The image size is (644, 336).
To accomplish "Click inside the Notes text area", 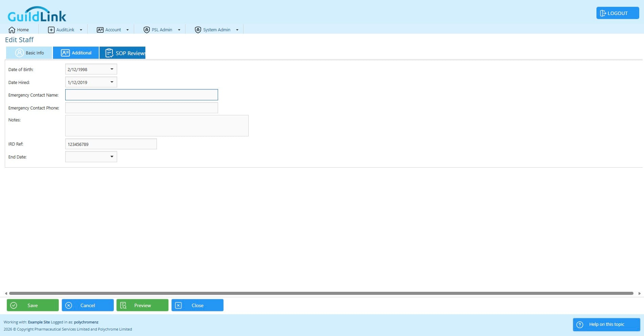I will (x=157, y=125).
